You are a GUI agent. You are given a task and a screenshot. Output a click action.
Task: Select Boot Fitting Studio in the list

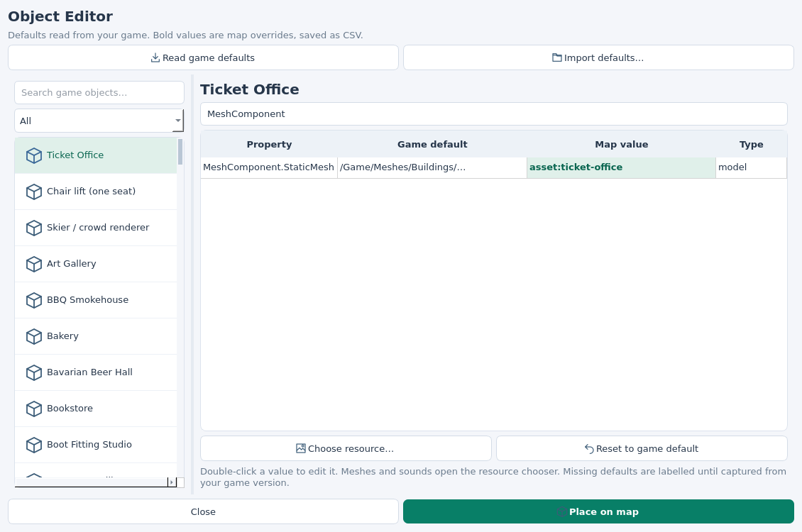point(96,445)
